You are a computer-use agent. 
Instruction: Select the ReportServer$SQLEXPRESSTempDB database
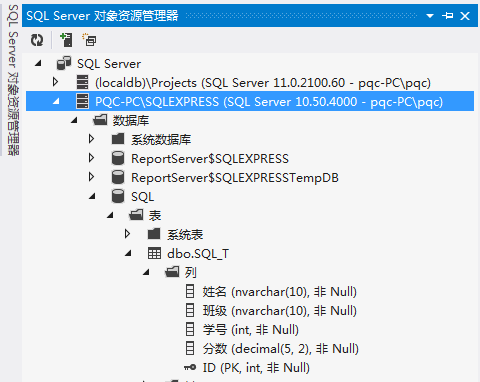pyautogui.click(x=235, y=178)
